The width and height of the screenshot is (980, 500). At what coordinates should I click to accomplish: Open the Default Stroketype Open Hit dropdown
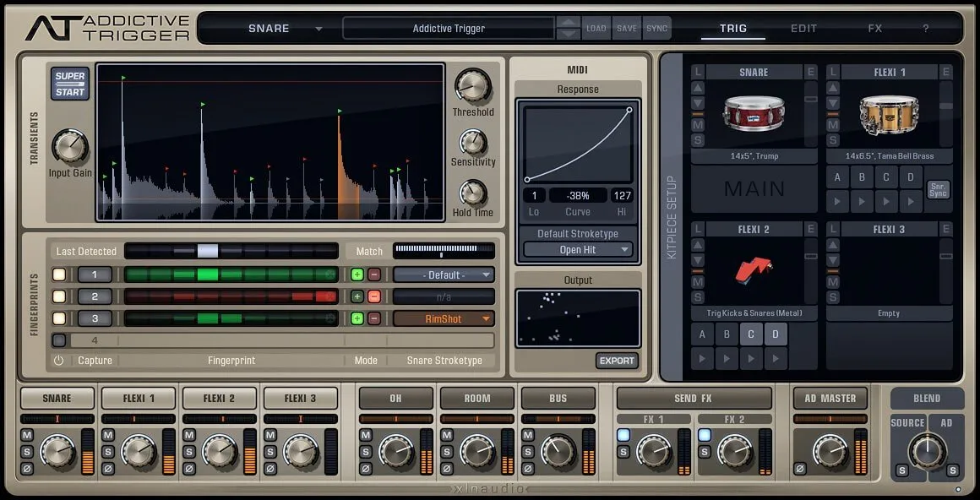point(577,249)
